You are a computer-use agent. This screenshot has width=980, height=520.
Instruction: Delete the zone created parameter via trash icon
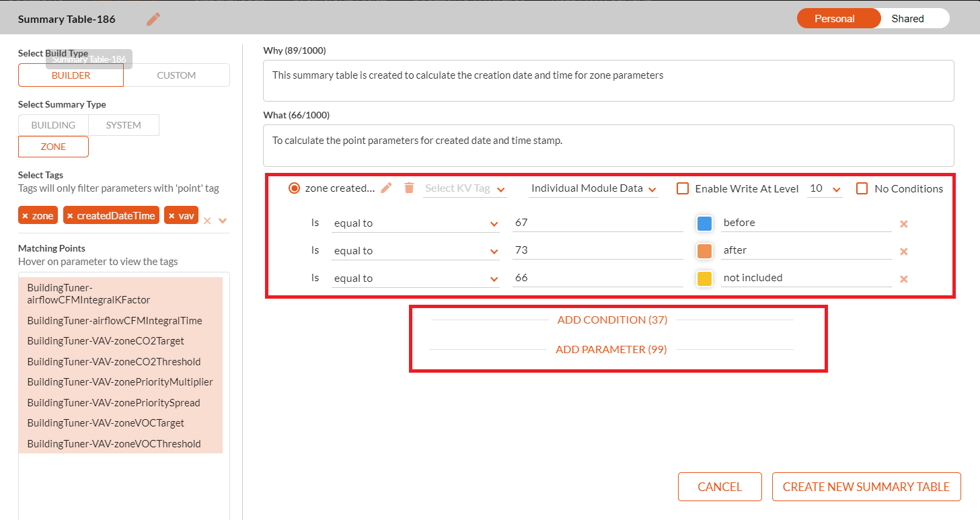tap(409, 188)
